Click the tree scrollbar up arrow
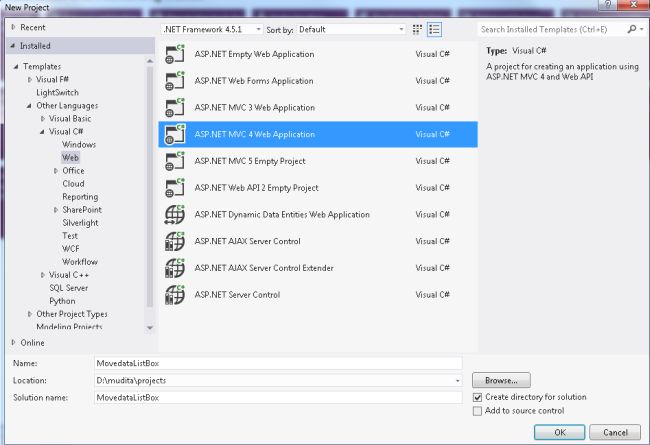The height and width of the screenshot is (445, 650). point(150,61)
